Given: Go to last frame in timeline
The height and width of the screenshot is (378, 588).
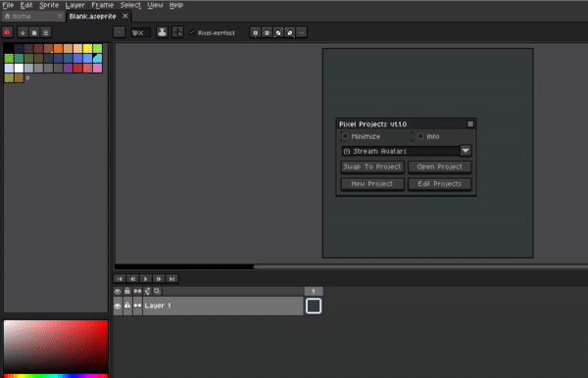Looking at the screenshot, I should [171, 279].
